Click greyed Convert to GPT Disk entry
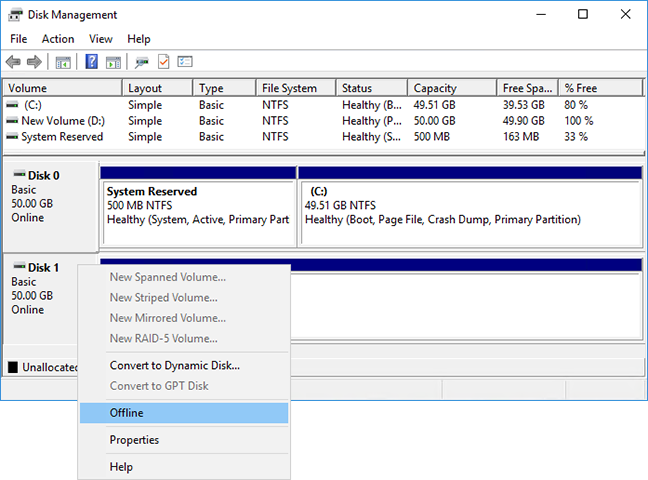The height and width of the screenshot is (480, 648). click(184, 386)
